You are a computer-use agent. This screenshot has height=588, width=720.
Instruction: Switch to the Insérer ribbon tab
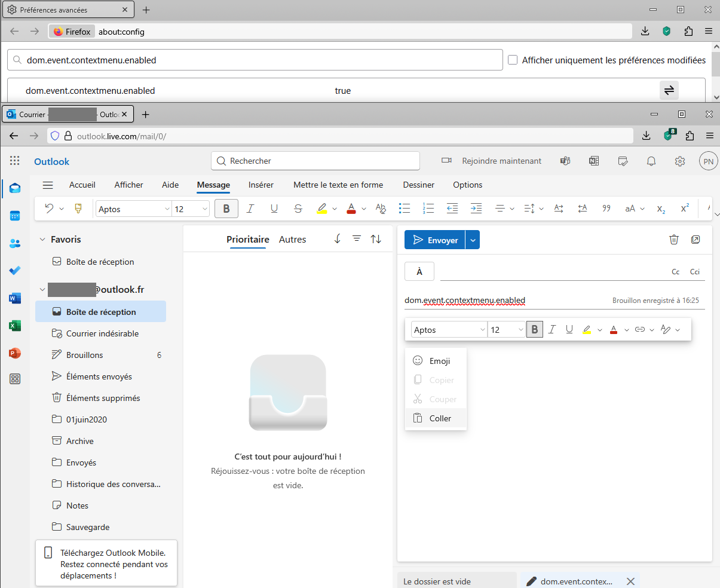[x=261, y=185]
